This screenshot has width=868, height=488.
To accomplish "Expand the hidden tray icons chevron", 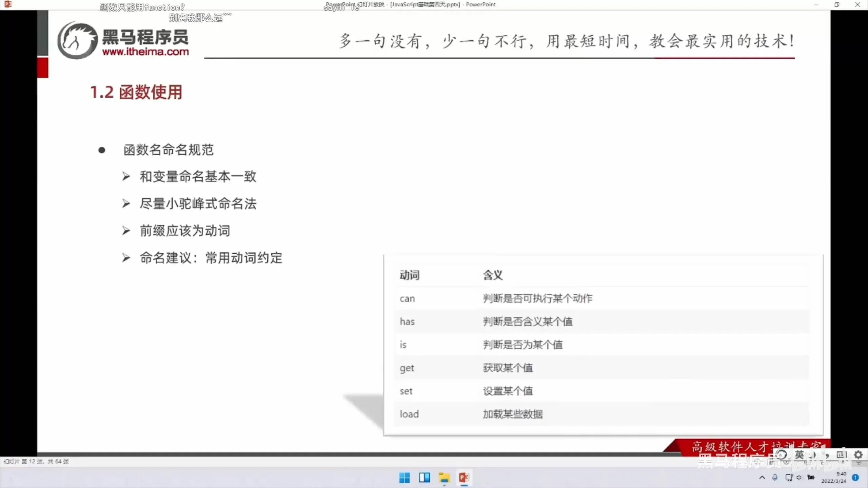I will point(762,477).
